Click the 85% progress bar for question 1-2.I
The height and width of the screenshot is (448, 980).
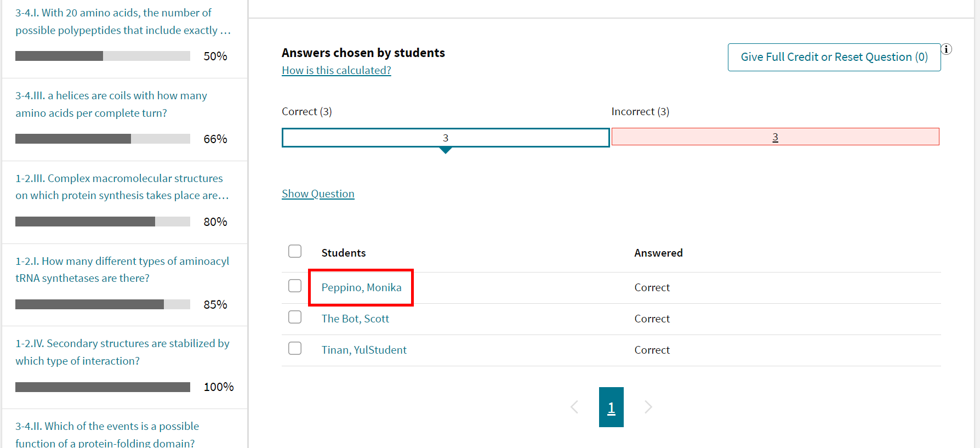point(102,304)
